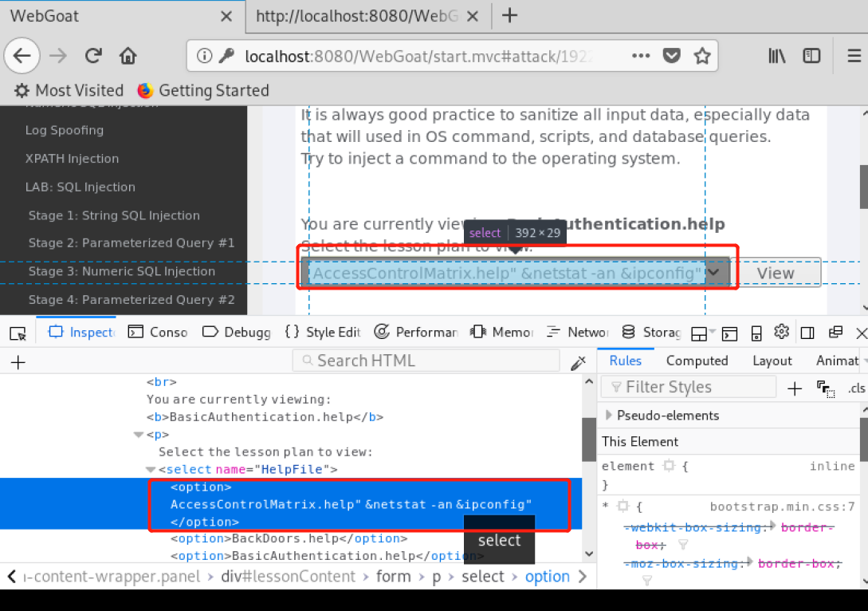This screenshot has width=868, height=611.
Task: Bookmark this page with the star
Action: point(702,56)
